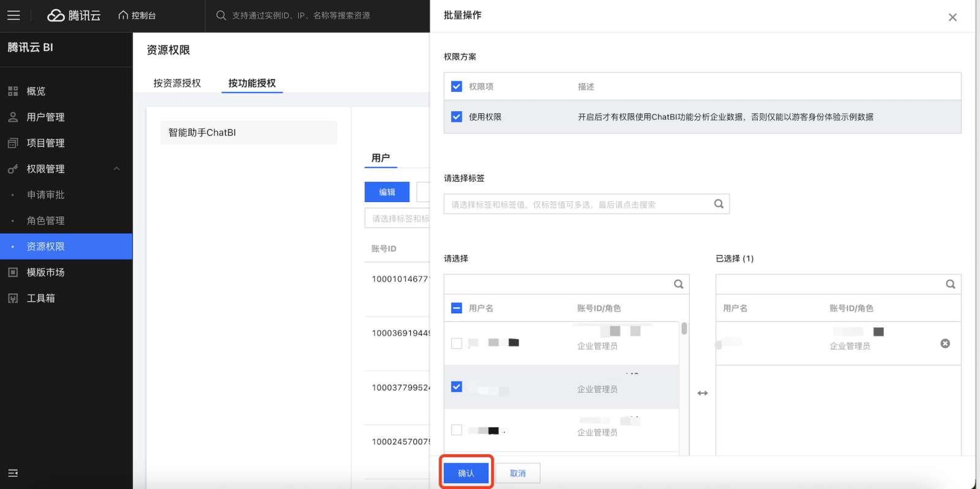
Task: Click the magnifier icon in top search bar
Action: click(x=221, y=15)
